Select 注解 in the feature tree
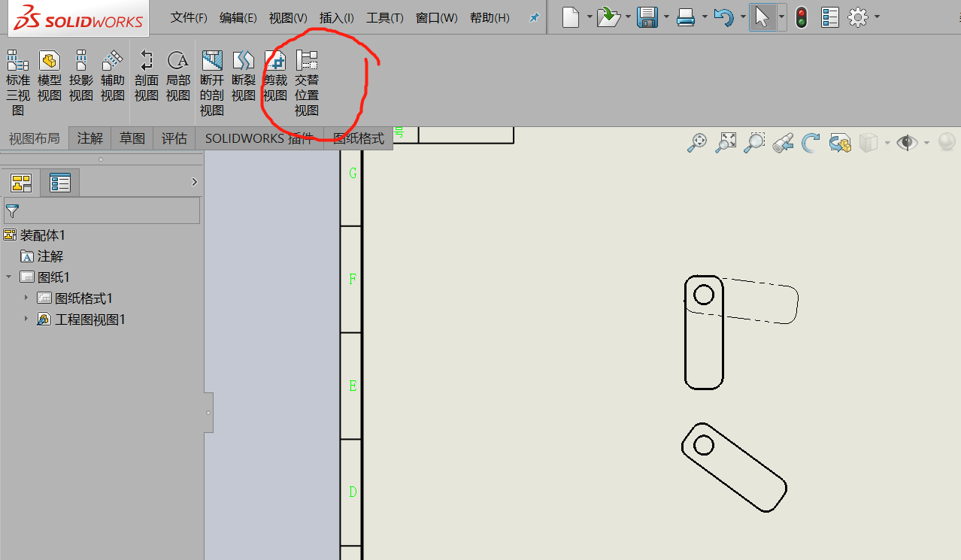Image resolution: width=961 pixels, height=560 pixels. click(x=50, y=256)
